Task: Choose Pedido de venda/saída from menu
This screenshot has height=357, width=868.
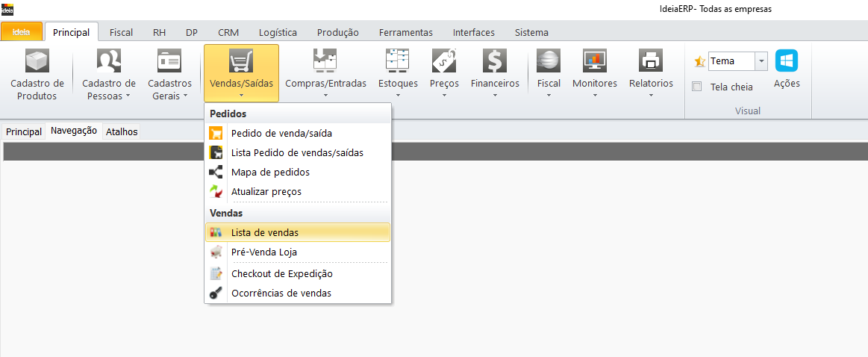Action: (281, 133)
